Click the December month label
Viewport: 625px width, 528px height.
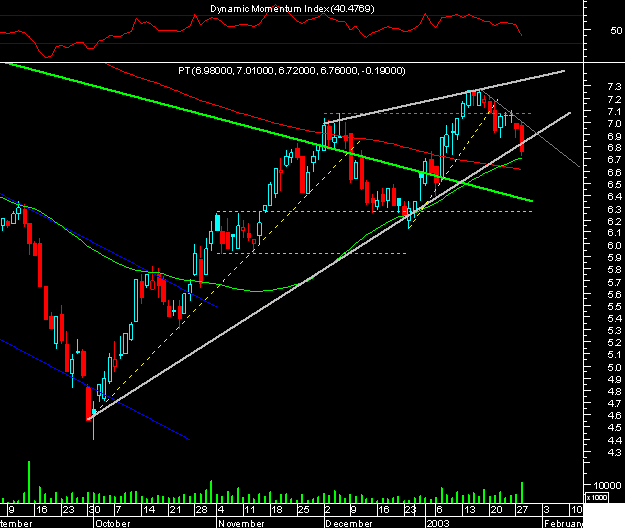click(x=349, y=523)
